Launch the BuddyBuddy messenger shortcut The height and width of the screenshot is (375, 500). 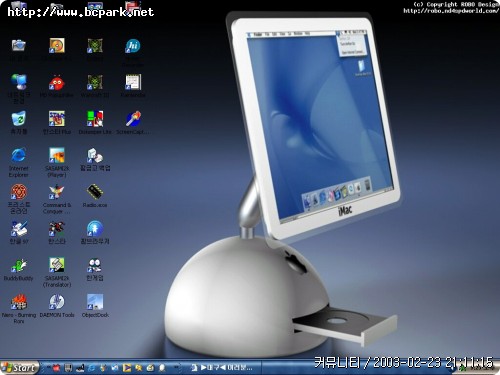19,266
